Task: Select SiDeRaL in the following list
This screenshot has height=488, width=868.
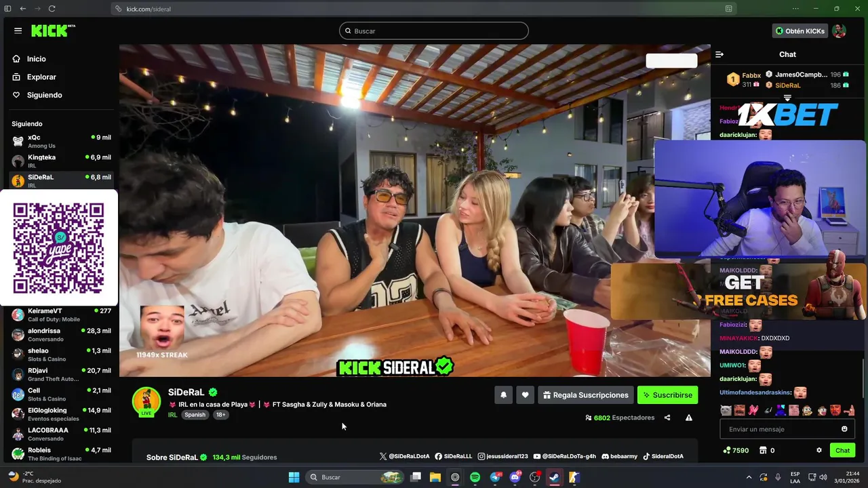Action: point(61,180)
